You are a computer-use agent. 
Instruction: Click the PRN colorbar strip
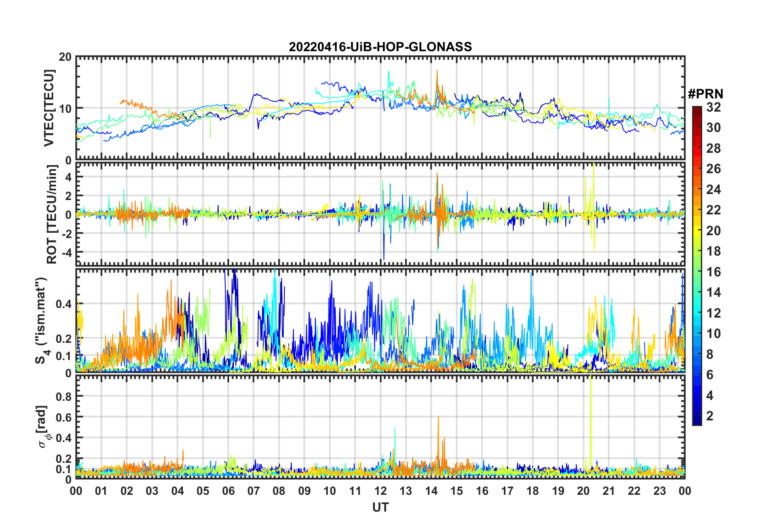tap(697, 266)
